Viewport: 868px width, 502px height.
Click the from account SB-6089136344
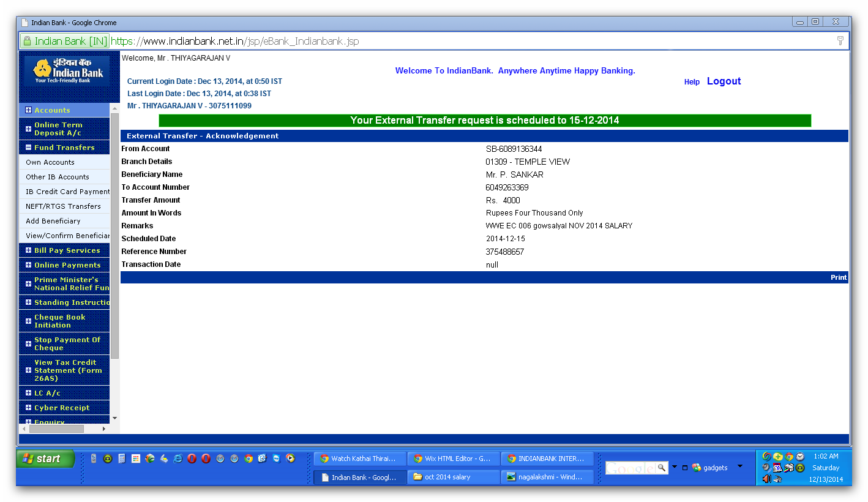coord(514,149)
